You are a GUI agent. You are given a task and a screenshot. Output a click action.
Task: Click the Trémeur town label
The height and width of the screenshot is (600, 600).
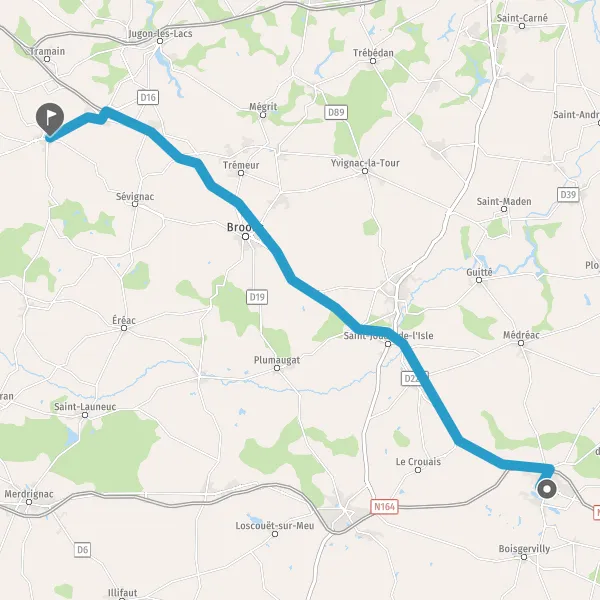241,165
